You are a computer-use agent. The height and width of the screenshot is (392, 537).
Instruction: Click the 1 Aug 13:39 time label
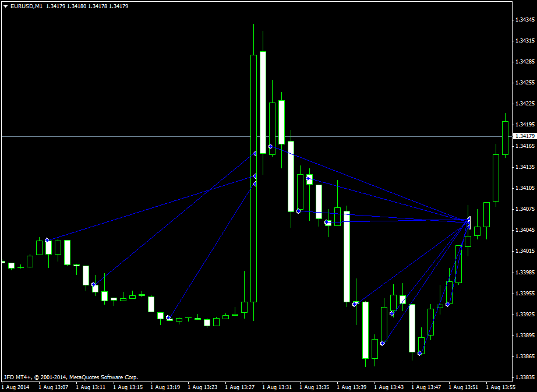coord(352,387)
